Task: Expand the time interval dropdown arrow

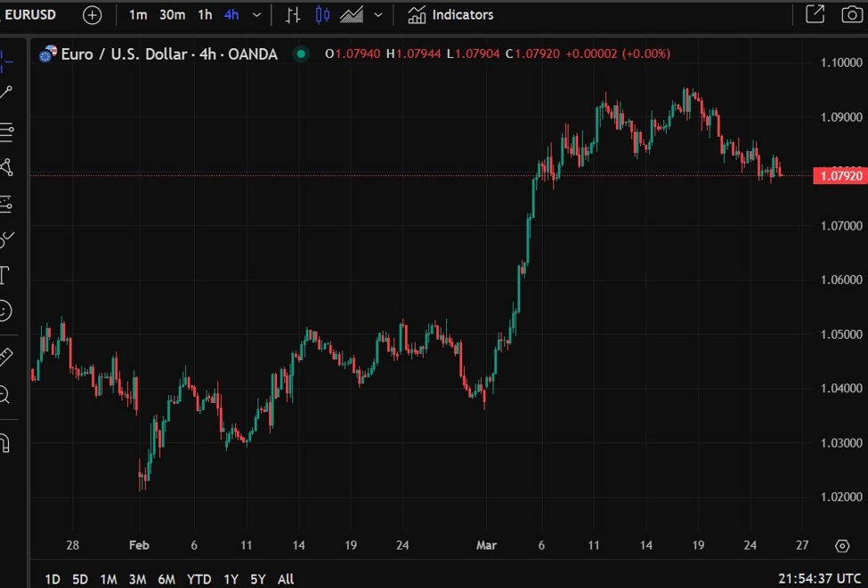Action: pyautogui.click(x=257, y=15)
